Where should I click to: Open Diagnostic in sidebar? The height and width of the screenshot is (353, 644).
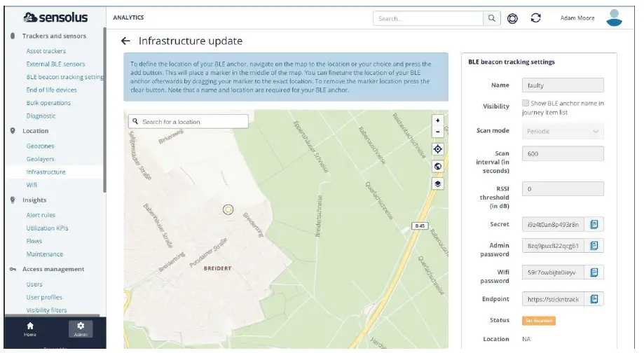[41, 116]
